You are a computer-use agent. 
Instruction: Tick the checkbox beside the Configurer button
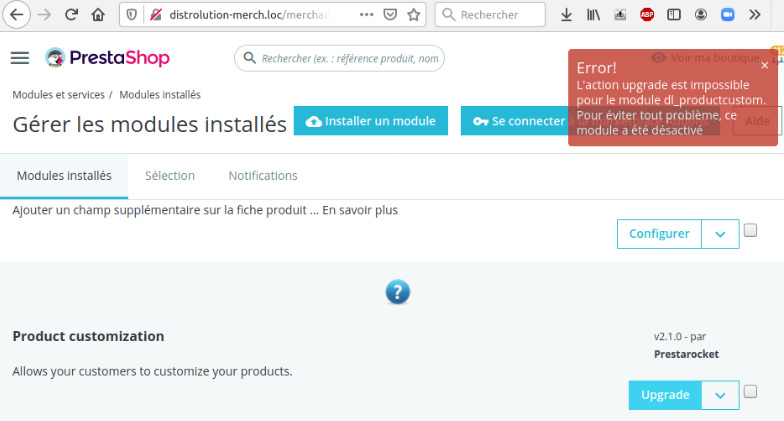[x=750, y=230]
